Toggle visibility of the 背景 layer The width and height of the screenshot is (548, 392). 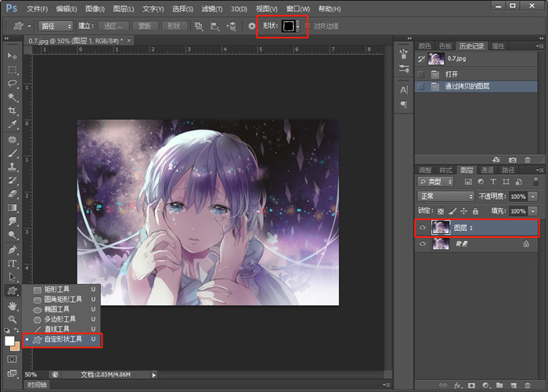(x=423, y=244)
